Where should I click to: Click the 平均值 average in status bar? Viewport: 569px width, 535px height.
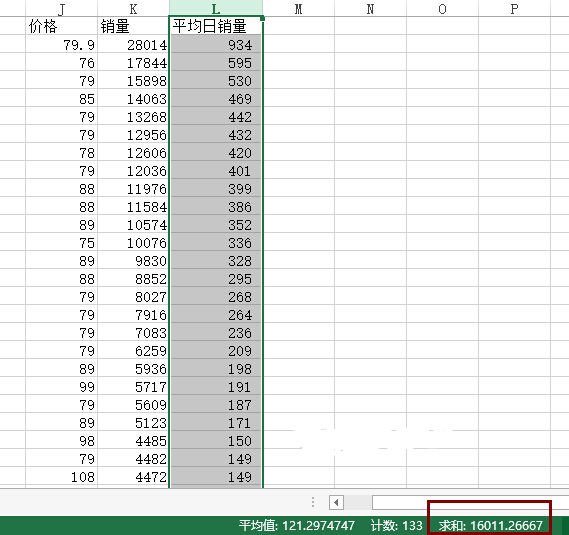tap(296, 525)
